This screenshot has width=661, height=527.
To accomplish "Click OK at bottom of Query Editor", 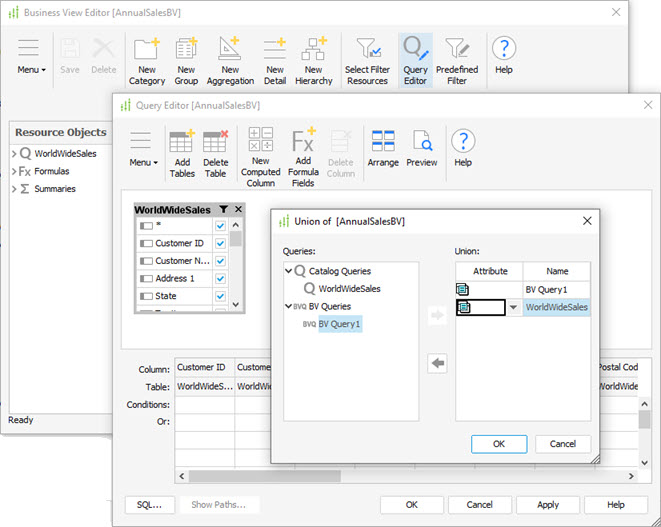I will pyautogui.click(x=412, y=505).
